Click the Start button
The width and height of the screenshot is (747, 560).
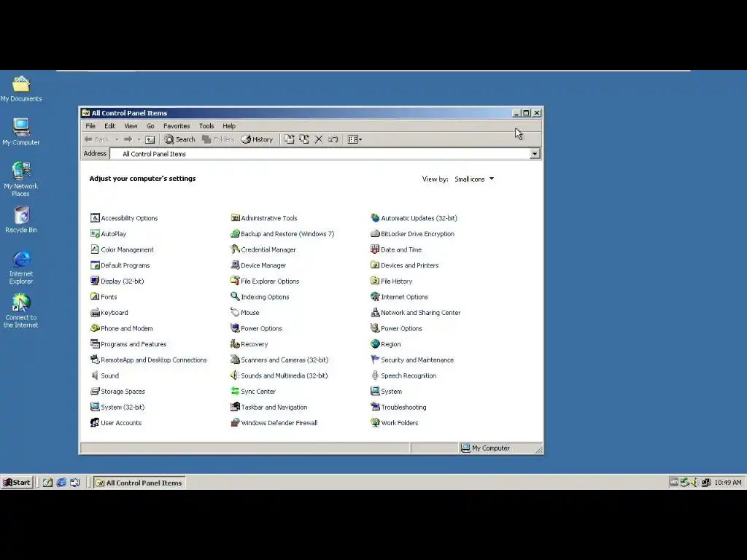18,483
